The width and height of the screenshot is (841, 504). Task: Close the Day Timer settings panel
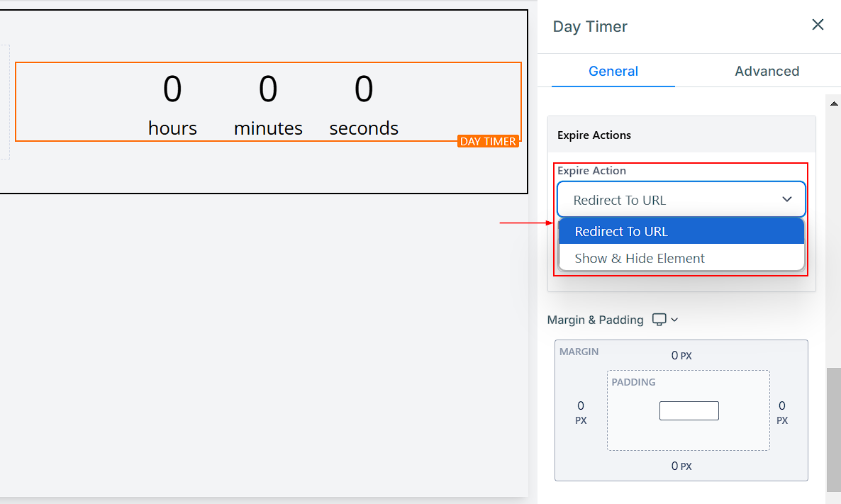818,25
